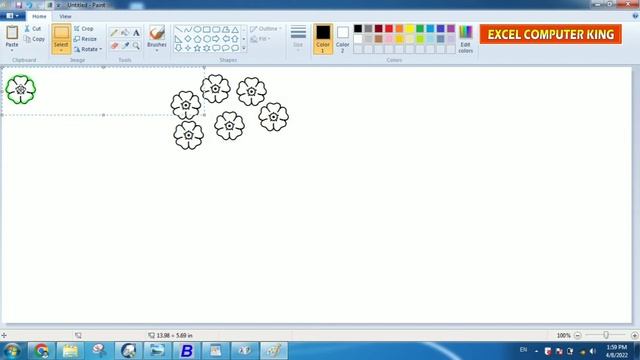Screen dimensions: 640x360
Task: Switch to the Home ribbon tab
Action: coord(39,16)
